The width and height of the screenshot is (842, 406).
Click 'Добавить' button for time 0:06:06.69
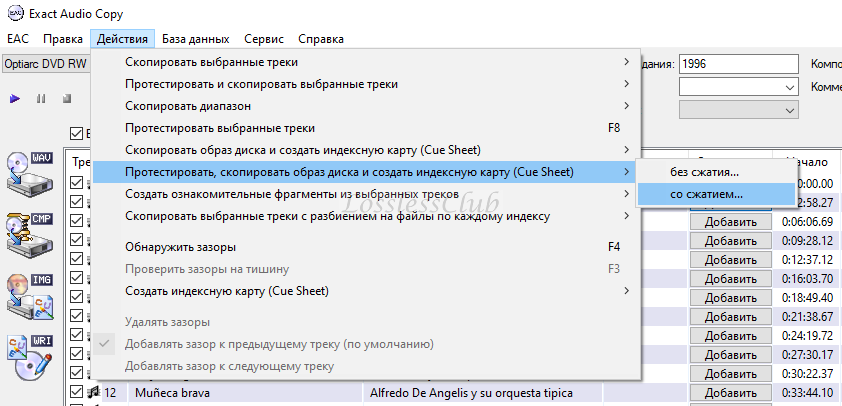(x=730, y=222)
